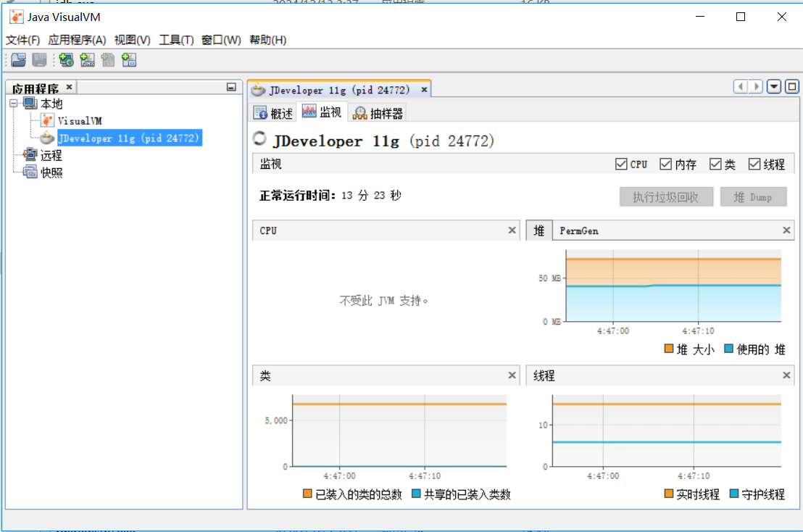Minimize the Applications panel
Viewport: 803px width, 532px height.
coord(231,88)
